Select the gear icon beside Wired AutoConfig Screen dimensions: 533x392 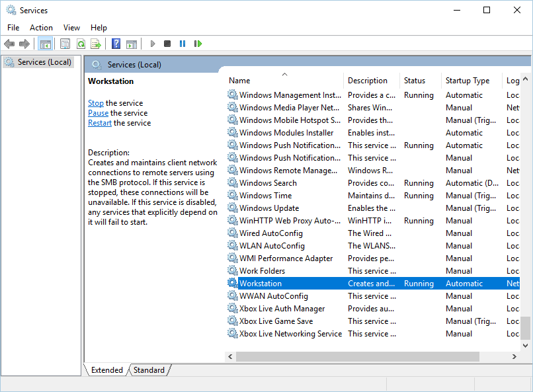pyautogui.click(x=233, y=233)
